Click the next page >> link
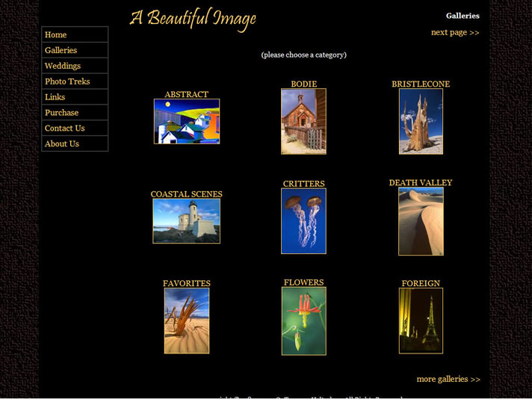 pos(455,33)
